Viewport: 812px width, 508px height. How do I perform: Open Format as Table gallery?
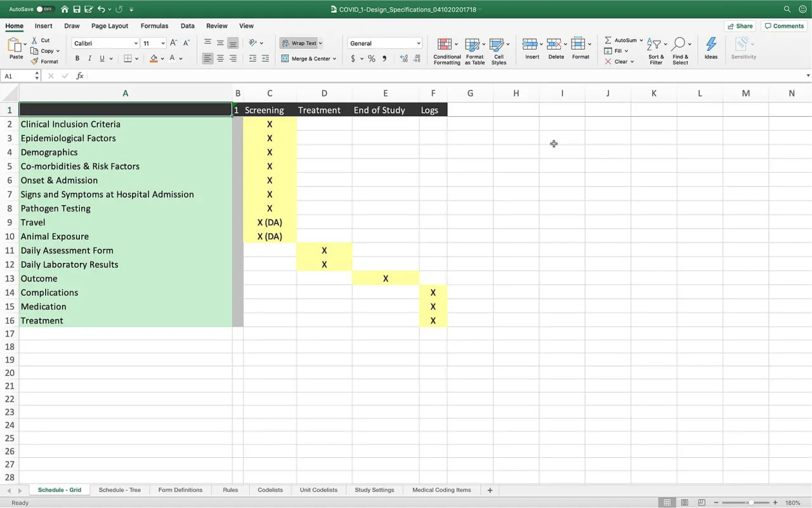tap(474, 45)
